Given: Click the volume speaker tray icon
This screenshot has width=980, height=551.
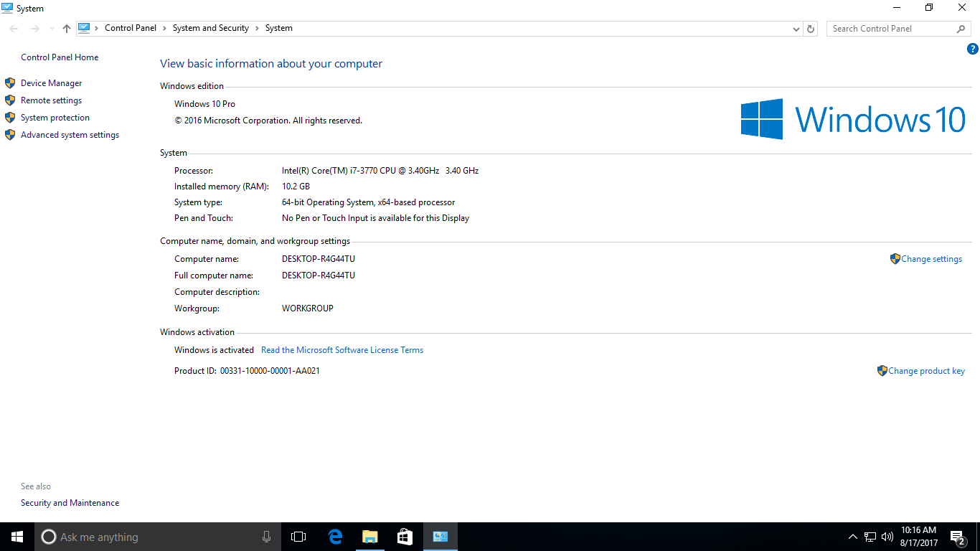Looking at the screenshot, I should click(x=887, y=537).
